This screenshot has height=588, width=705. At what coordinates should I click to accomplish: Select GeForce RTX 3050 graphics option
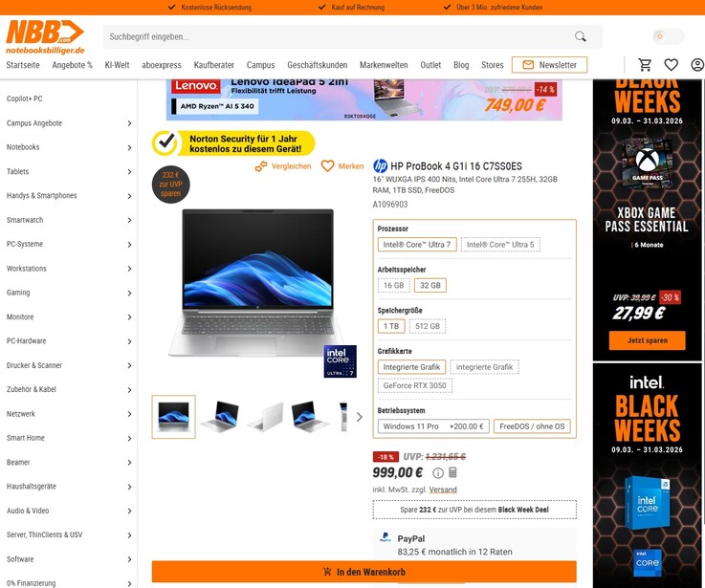pos(415,385)
